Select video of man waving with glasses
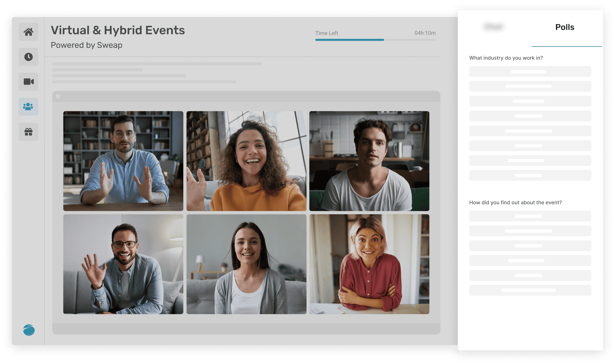The image size is (615, 364). tap(123, 264)
